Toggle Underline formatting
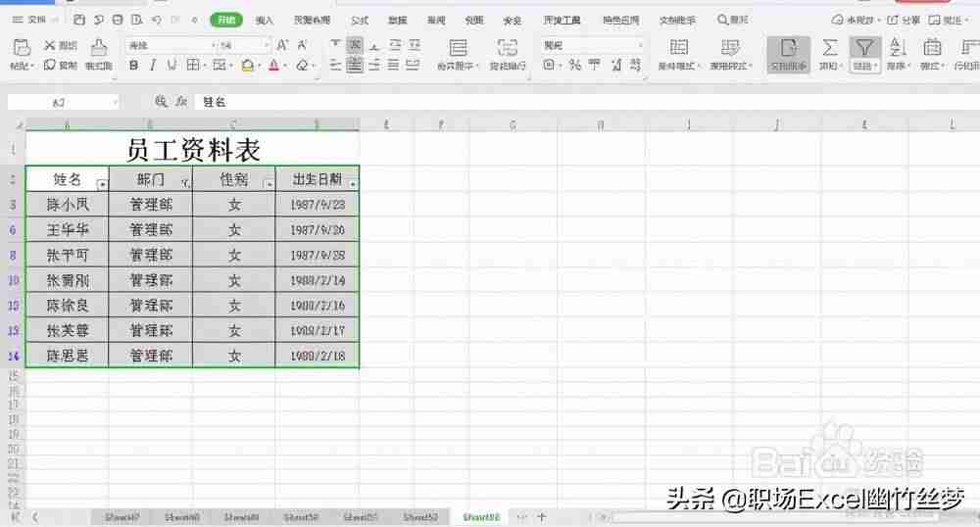The height and width of the screenshot is (527, 980). click(171, 65)
